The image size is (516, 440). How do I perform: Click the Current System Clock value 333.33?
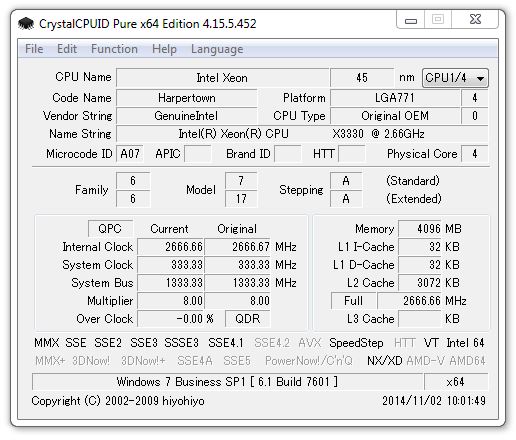click(x=171, y=265)
